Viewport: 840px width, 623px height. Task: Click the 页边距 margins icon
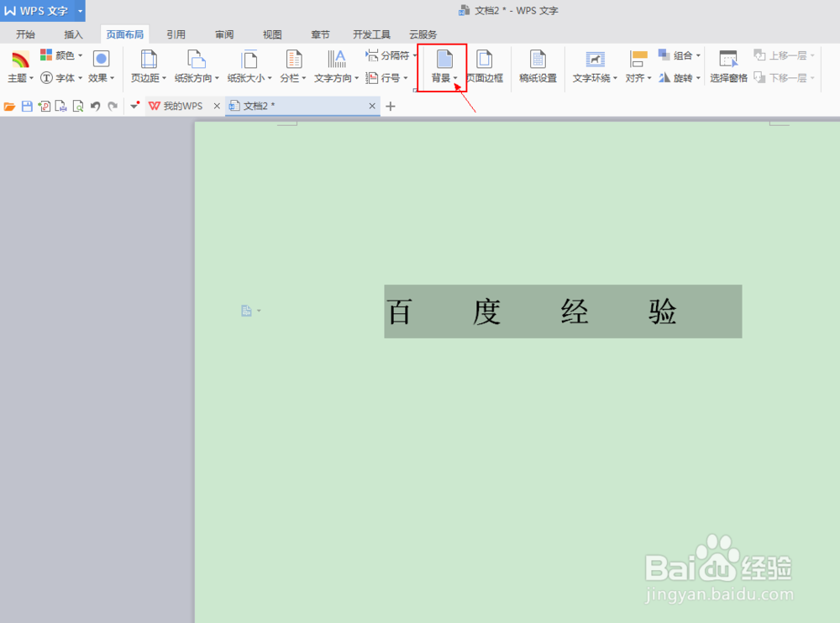coord(147,67)
